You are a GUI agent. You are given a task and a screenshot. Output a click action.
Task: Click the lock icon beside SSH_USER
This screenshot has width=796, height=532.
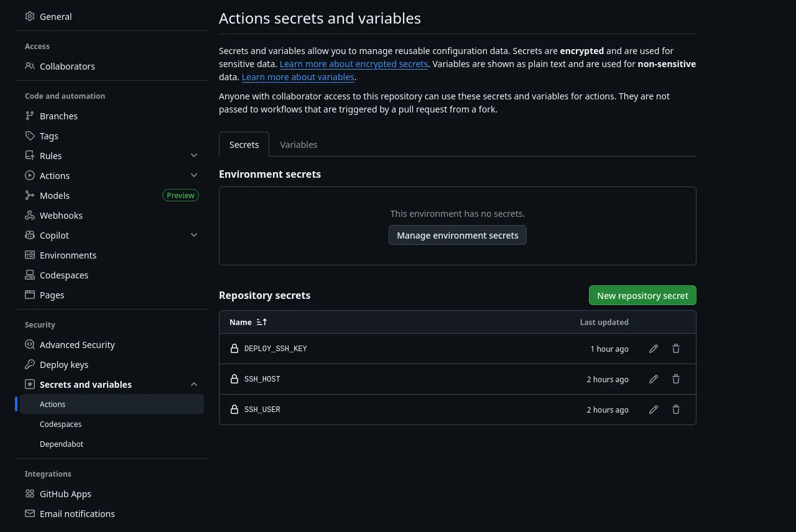(234, 410)
